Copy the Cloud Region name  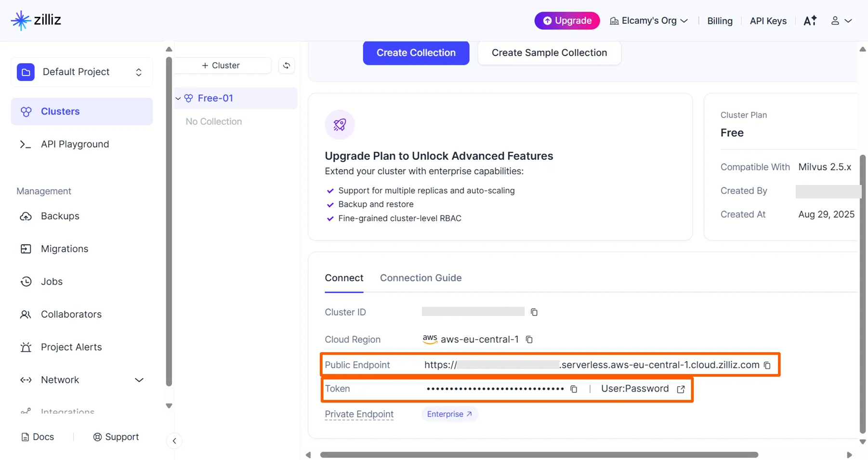[529, 340]
